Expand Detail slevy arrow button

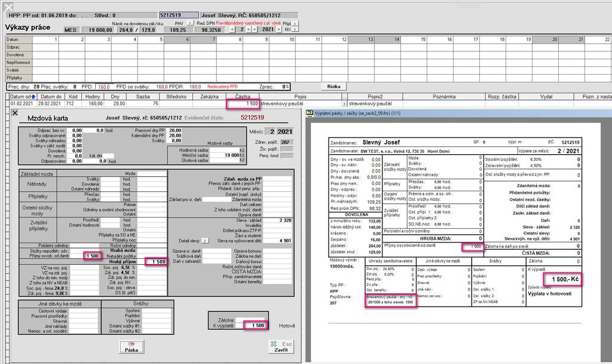[205, 241]
